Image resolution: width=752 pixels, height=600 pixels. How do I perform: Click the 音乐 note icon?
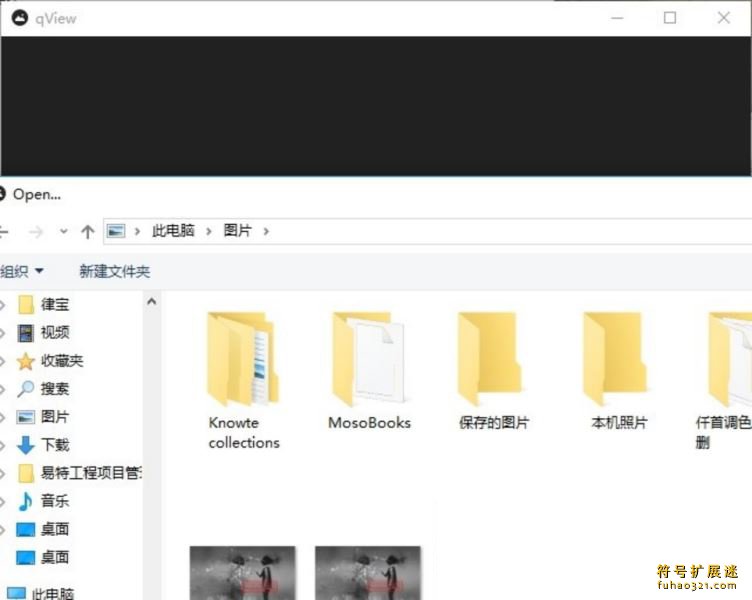(25, 501)
